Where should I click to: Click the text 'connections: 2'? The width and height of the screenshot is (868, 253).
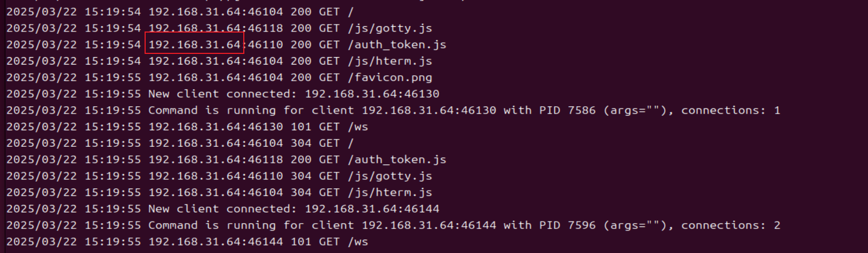pyautogui.click(x=731, y=225)
